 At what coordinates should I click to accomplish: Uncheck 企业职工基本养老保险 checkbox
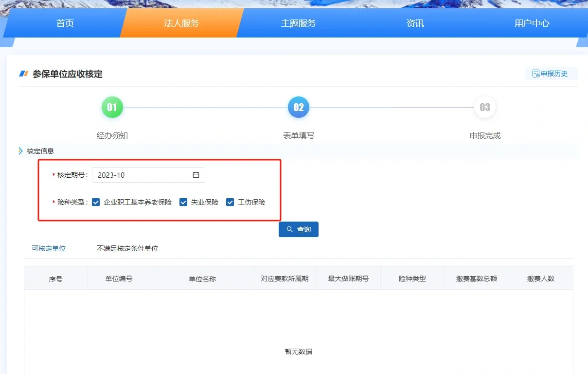pos(96,202)
